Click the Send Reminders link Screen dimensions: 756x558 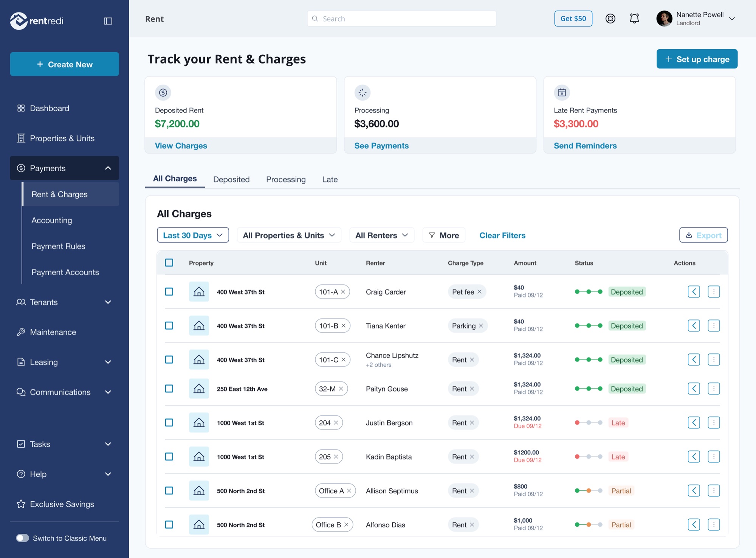pos(585,146)
